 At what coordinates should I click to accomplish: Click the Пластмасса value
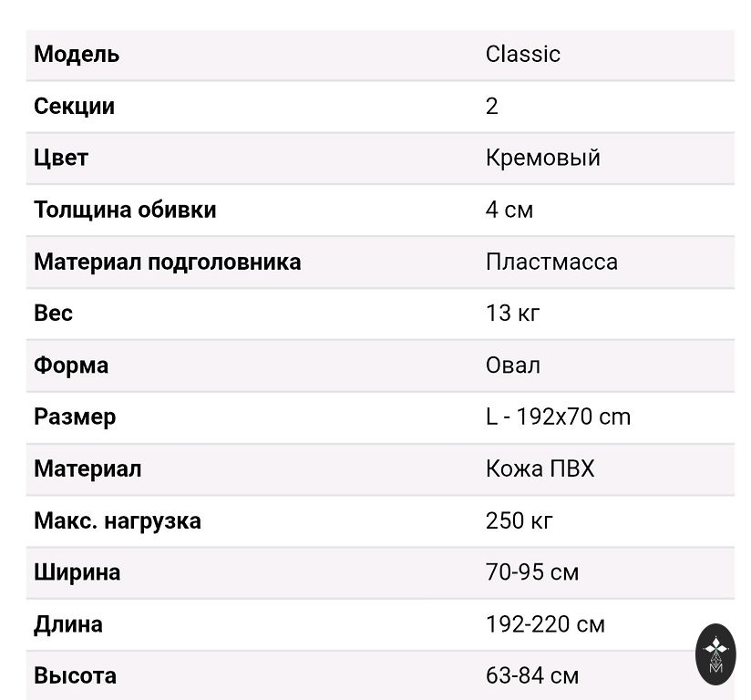(x=551, y=262)
